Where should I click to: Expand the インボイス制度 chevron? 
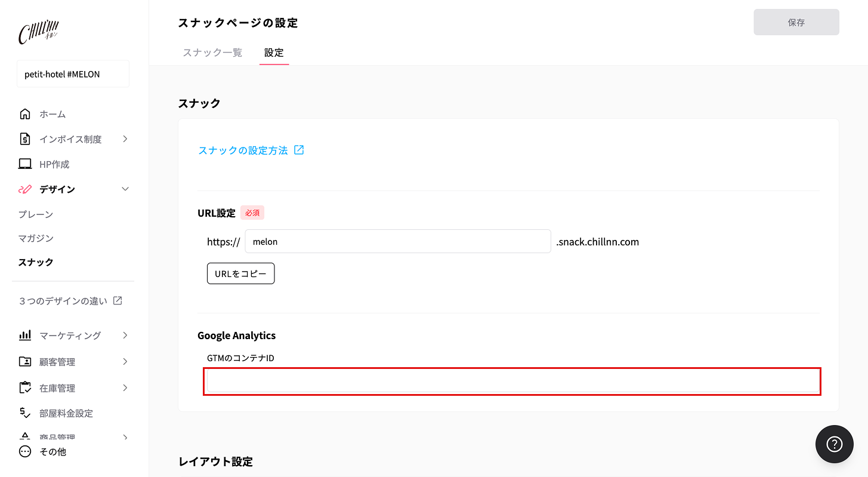click(x=125, y=139)
